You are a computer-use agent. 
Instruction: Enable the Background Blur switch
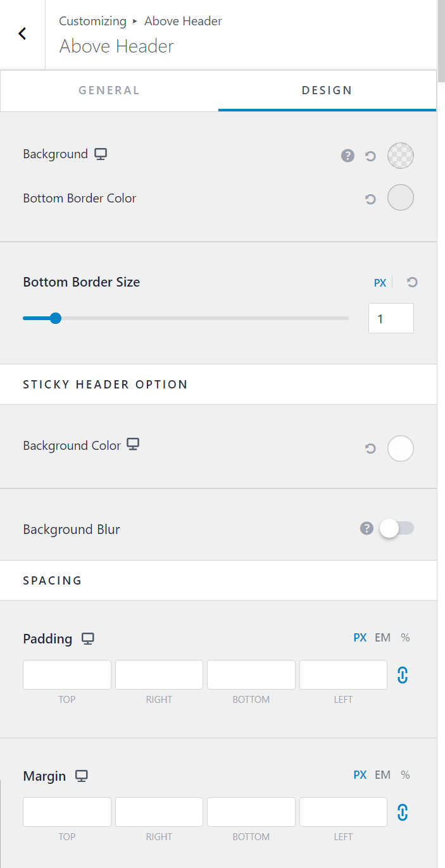tap(396, 528)
